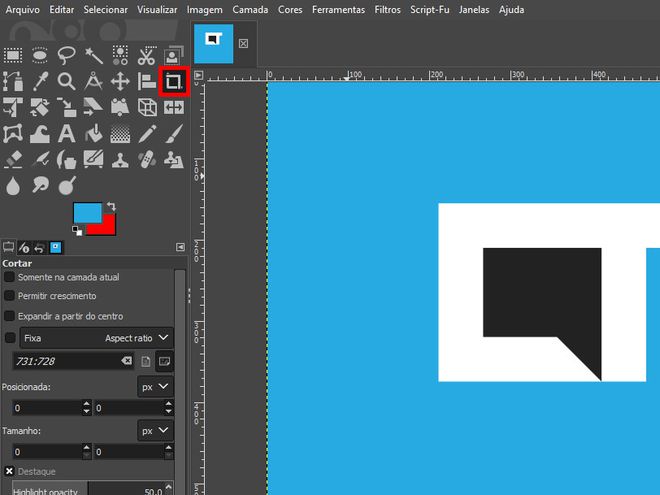
Task: Select the Warp Transform tool
Action: coord(40,134)
